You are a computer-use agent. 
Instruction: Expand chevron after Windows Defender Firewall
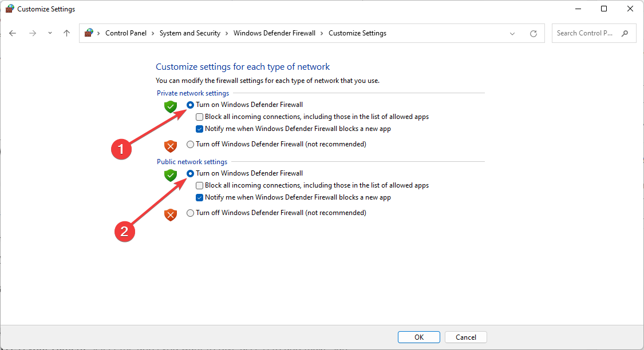(322, 33)
